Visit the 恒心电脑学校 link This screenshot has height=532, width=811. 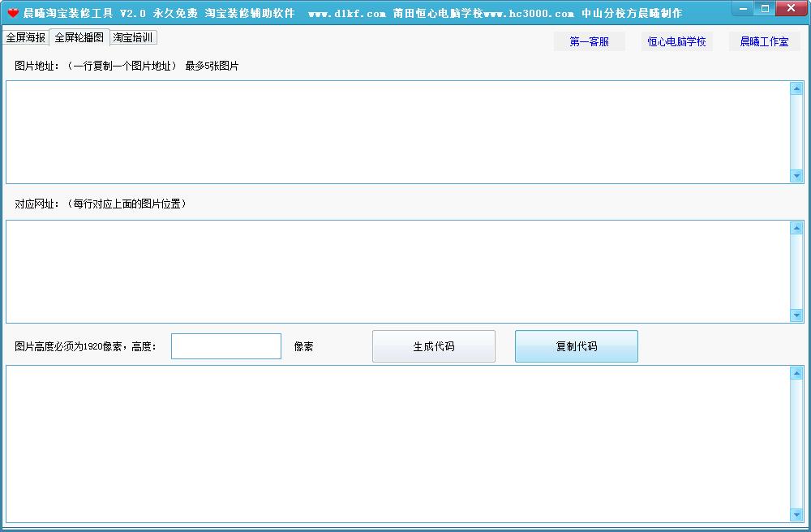(676, 41)
